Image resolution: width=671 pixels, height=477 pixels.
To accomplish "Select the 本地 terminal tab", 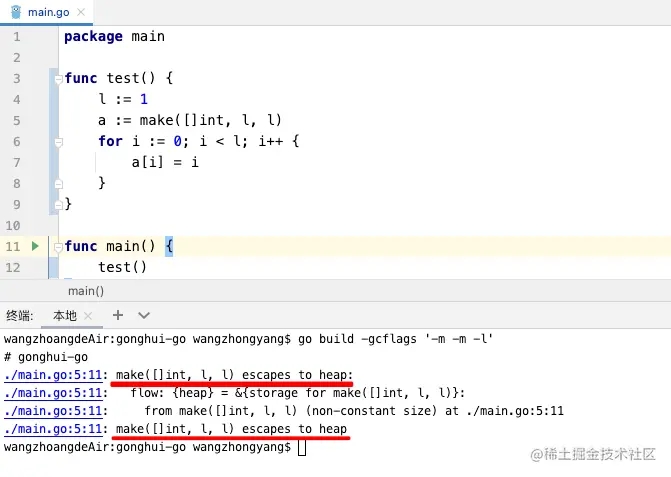I will (x=65, y=316).
